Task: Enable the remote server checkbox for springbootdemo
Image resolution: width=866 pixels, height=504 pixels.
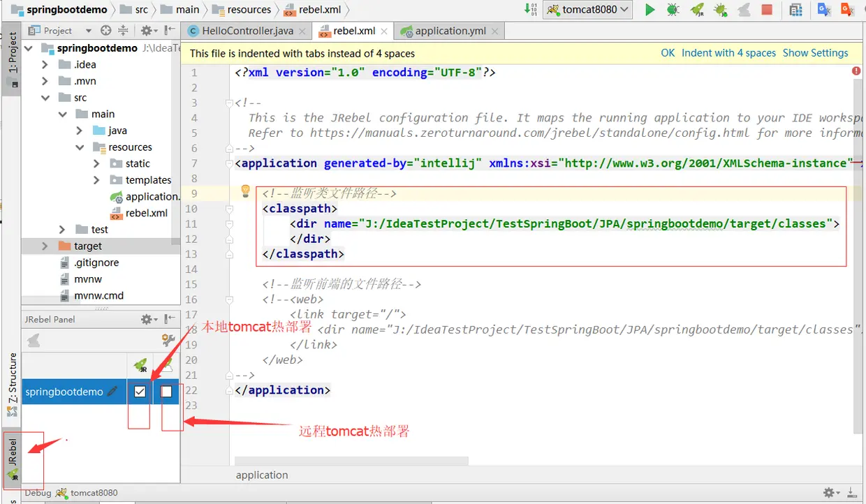Action: [166, 392]
